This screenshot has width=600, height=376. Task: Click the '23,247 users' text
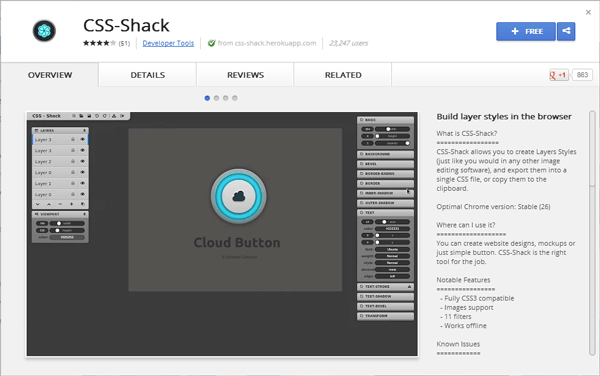(x=349, y=43)
